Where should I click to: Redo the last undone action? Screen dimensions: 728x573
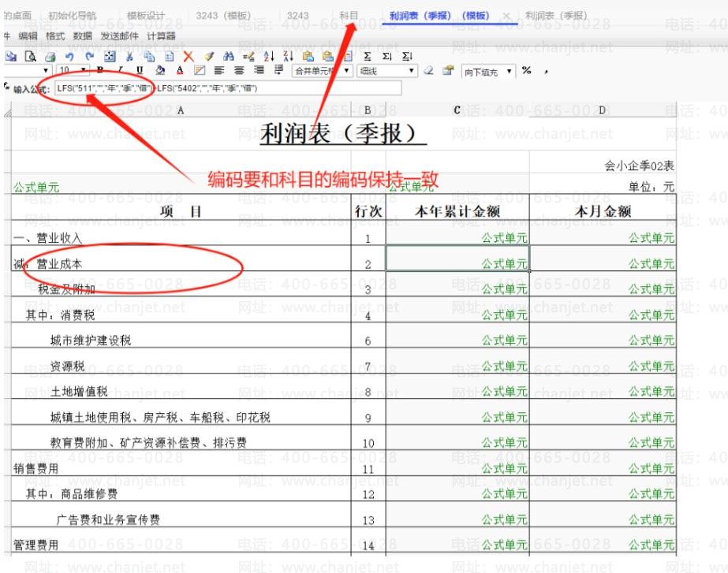pos(90,57)
